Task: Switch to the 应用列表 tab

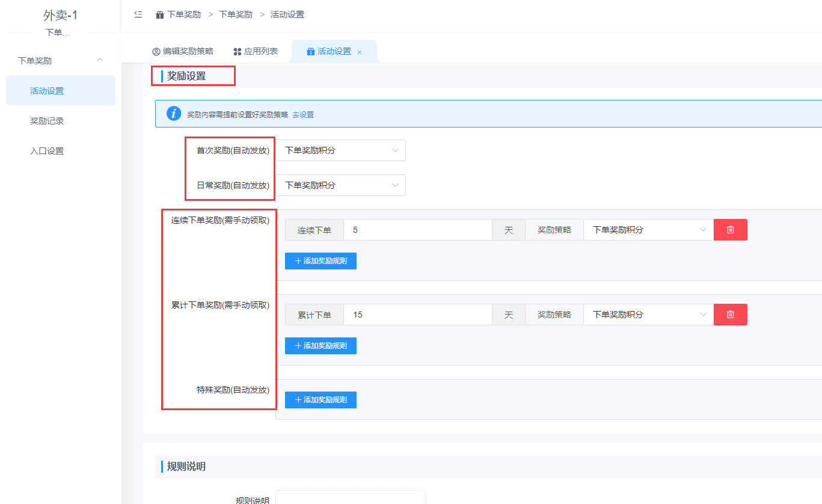Action: (256, 52)
